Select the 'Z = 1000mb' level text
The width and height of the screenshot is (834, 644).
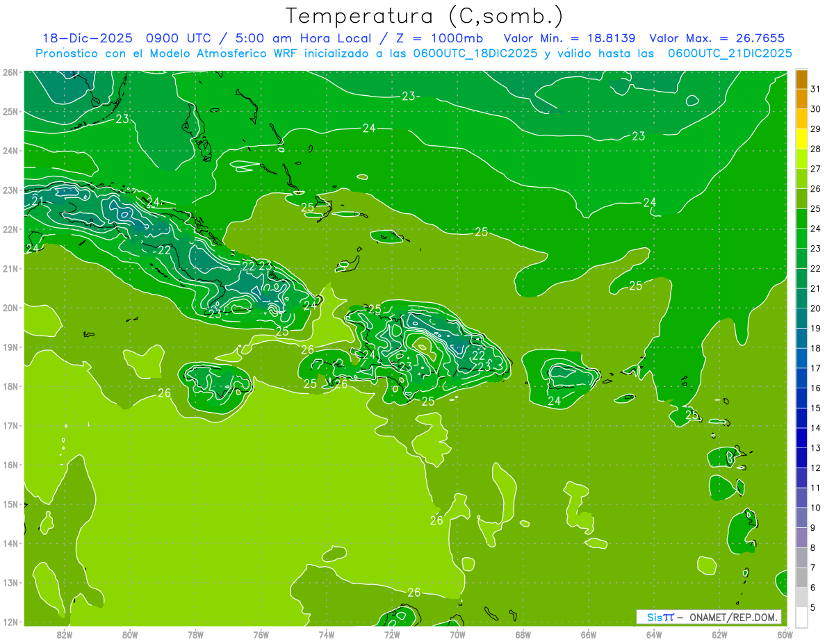(437, 38)
